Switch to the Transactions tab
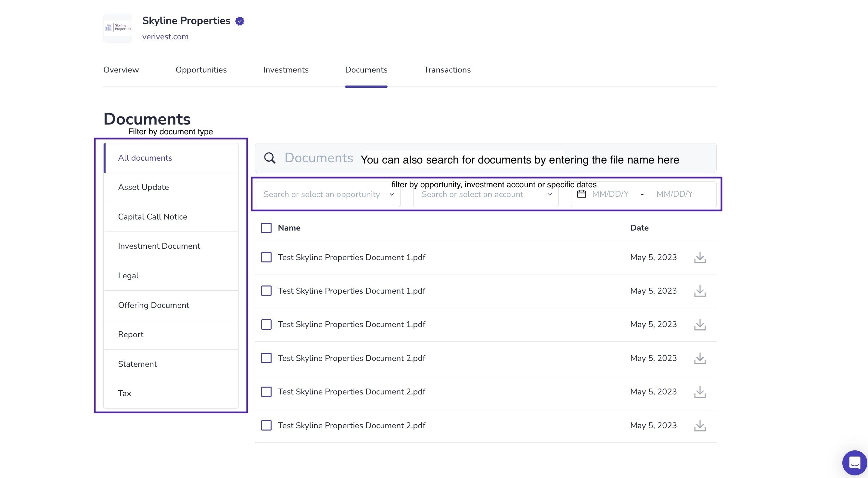The height and width of the screenshot is (478, 868). (x=447, y=70)
